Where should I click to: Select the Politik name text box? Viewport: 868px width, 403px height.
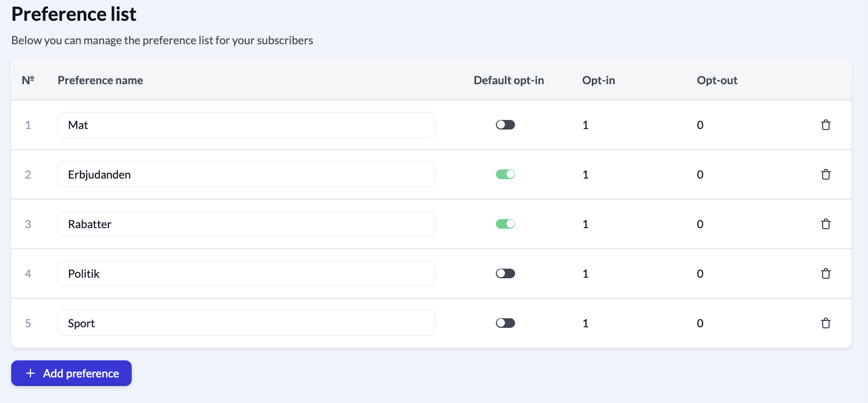coord(246,273)
